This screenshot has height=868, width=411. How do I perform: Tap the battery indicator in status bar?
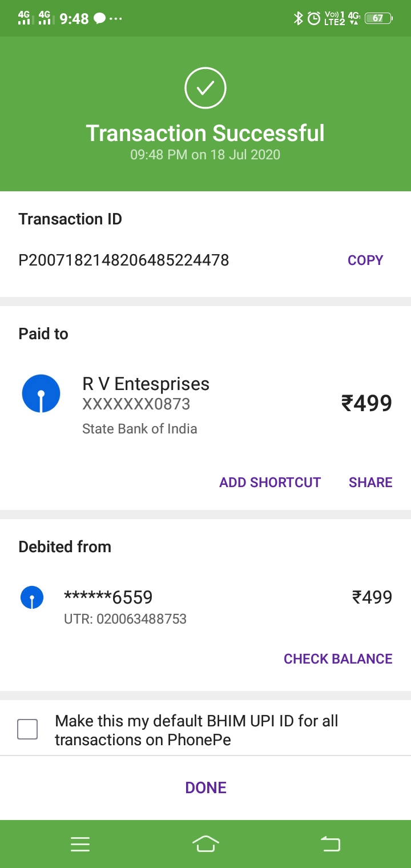378,18
